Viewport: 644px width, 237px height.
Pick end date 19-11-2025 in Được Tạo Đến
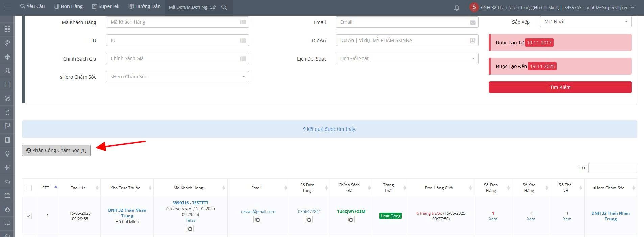[542, 66]
